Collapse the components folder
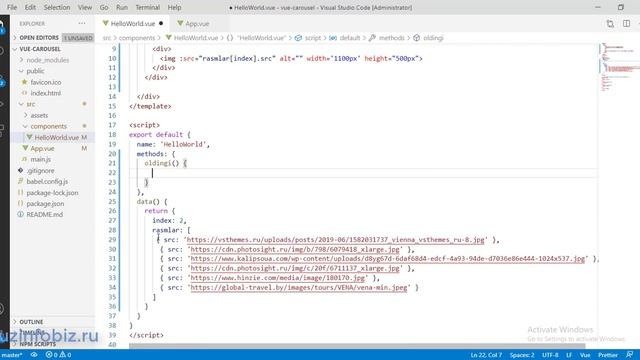640x360 pixels. [48, 127]
